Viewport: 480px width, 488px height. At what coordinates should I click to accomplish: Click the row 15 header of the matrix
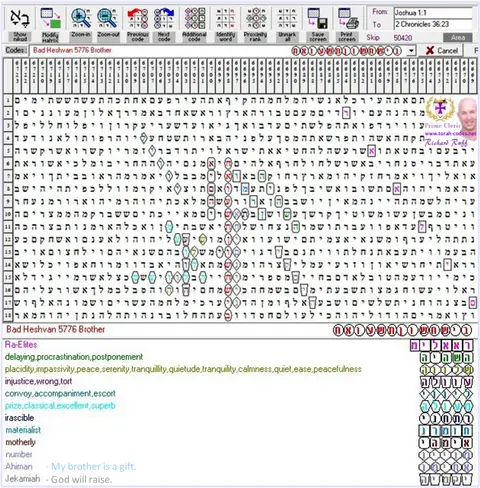pos(8,277)
